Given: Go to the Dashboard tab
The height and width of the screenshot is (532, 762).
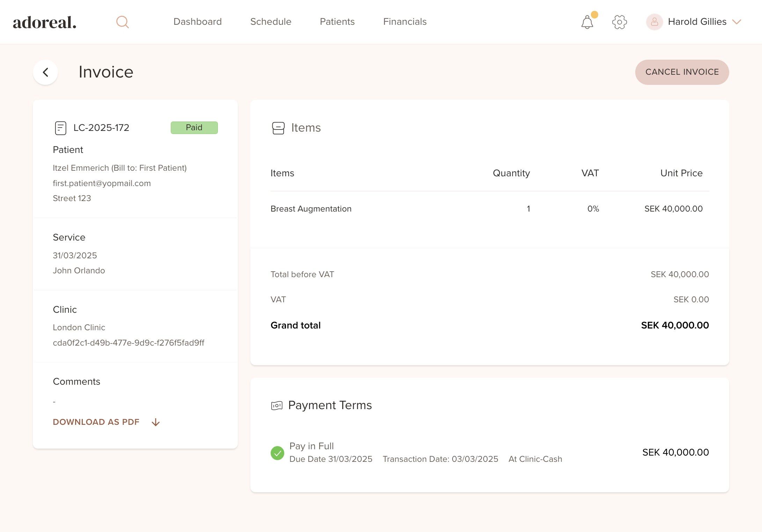Looking at the screenshot, I should pos(198,22).
